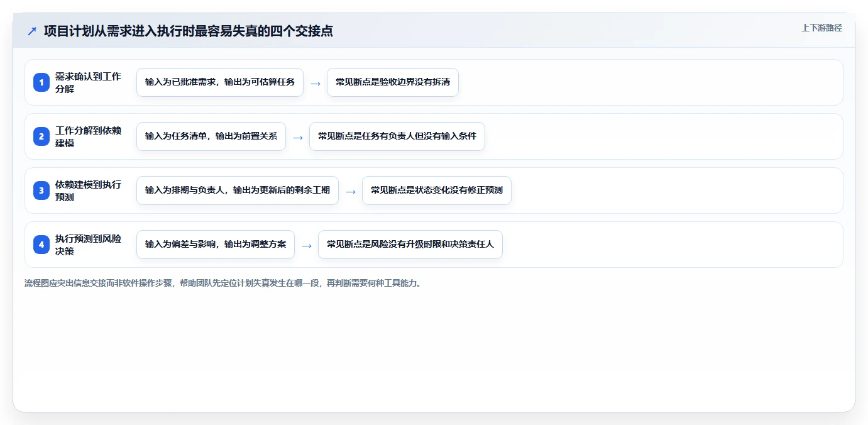Click the box 常见断点是状态变化没有修正预测

[x=437, y=190]
